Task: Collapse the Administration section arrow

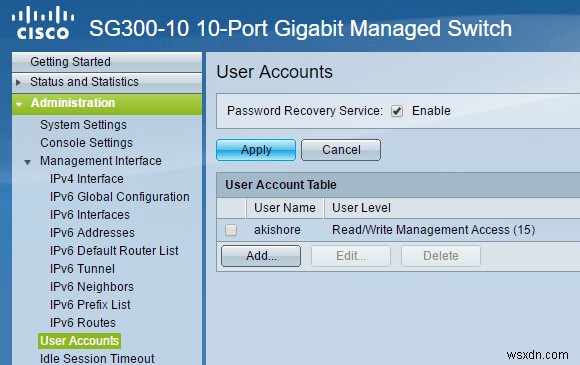Action: [x=19, y=104]
